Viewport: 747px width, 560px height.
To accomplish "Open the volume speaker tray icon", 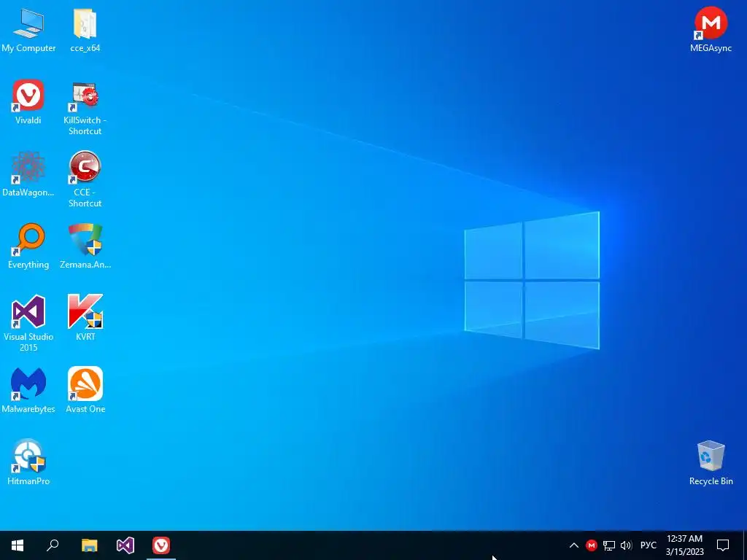I will [x=626, y=545].
